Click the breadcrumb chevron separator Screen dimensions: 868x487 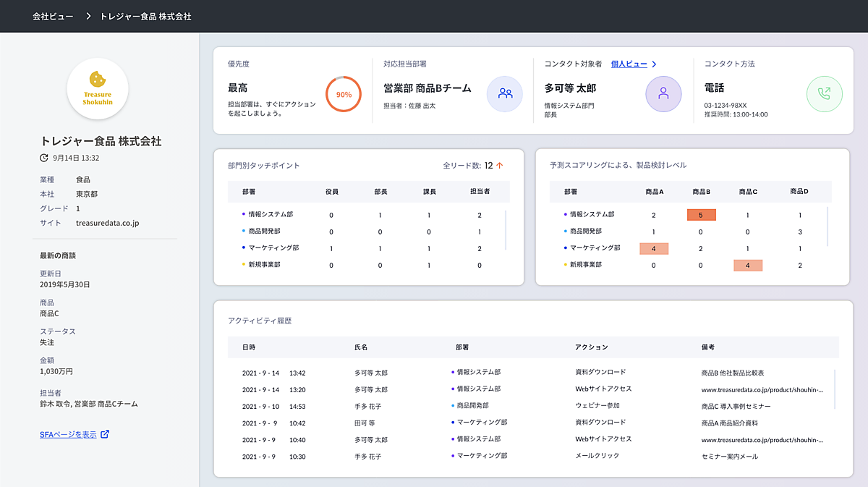tap(88, 16)
